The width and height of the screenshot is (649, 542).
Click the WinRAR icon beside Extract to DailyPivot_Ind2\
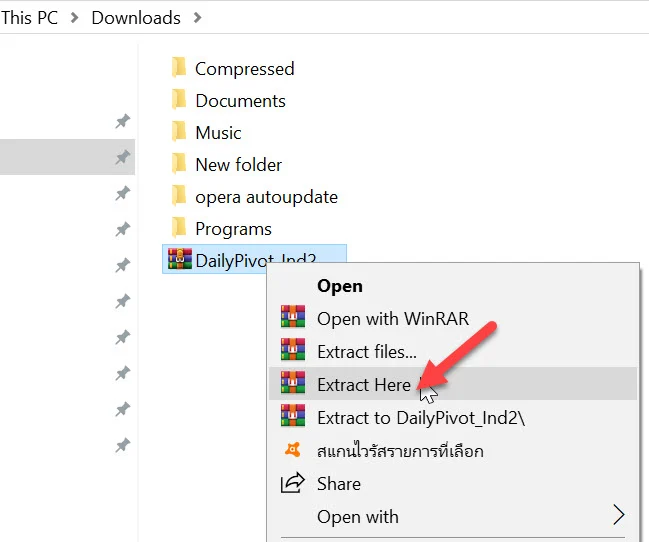click(293, 416)
